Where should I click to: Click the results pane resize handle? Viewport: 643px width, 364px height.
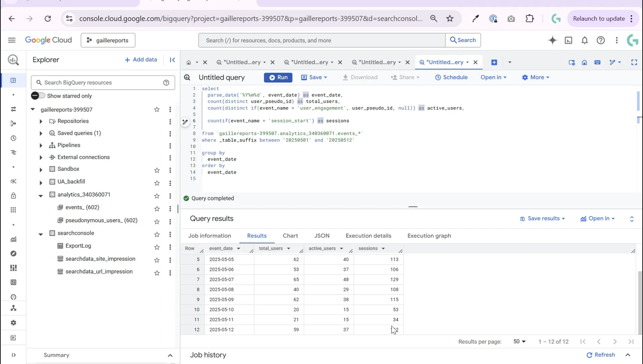tap(413, 207)
